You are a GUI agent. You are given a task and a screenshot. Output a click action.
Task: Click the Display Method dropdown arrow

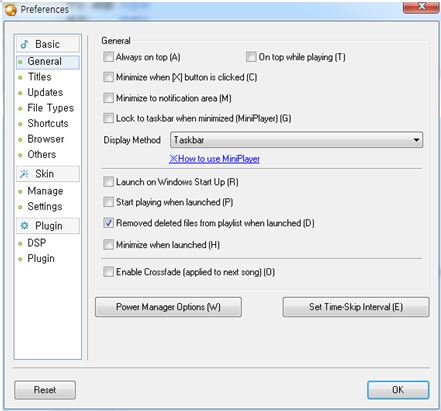(416, 140)
